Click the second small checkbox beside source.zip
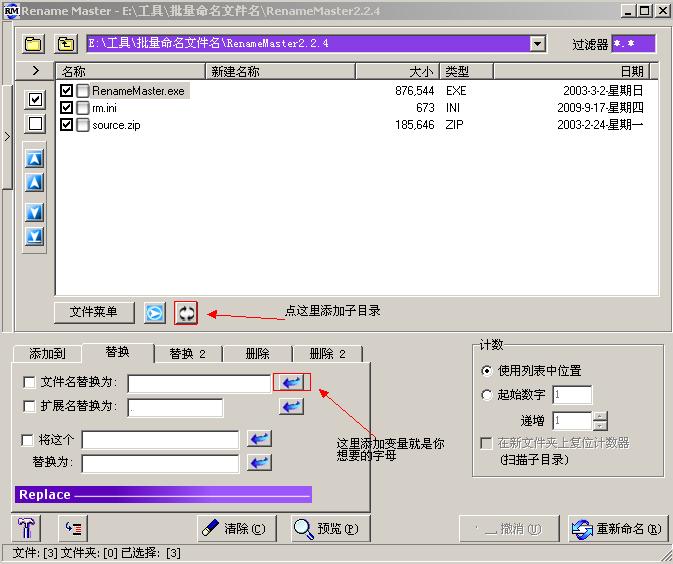The width and height of the screenshot is (673, 564). [x=82, y=125]
